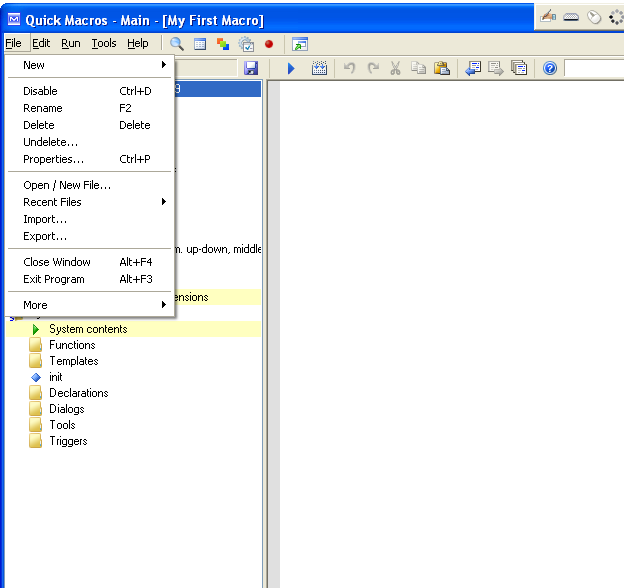Undo the last edit
Screen dimensions: 624x588
(349, 68)
